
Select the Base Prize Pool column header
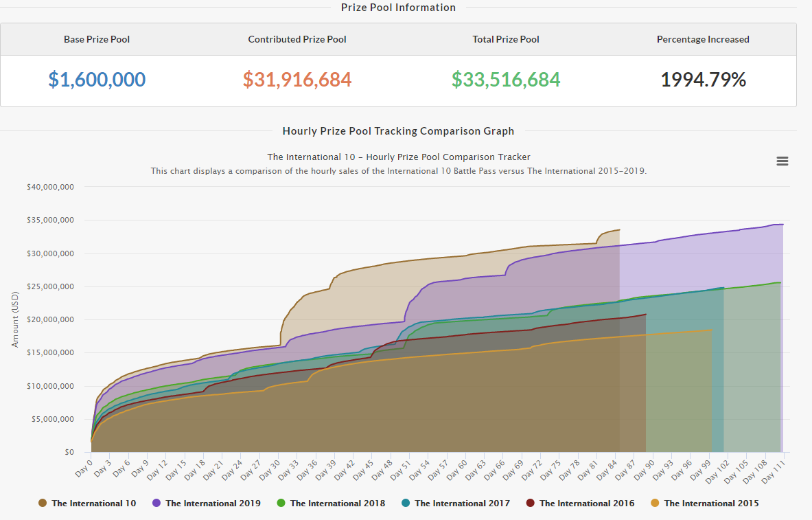click(x=97, y=39)
